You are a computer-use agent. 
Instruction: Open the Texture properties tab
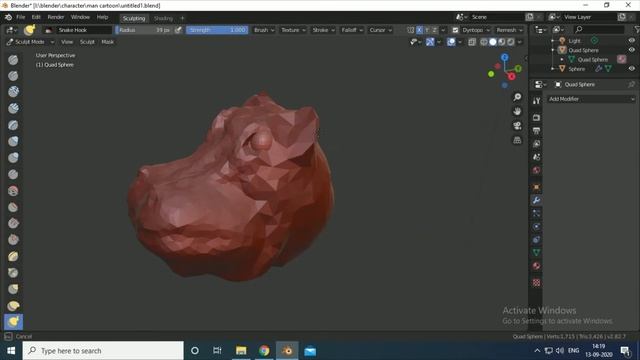(x=536, y=282)
